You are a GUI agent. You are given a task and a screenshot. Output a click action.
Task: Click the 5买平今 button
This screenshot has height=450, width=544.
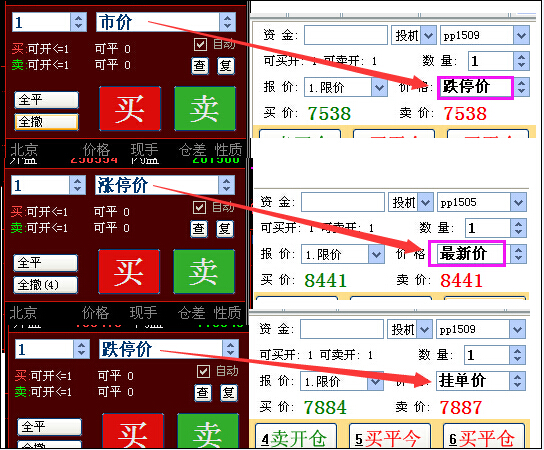[390, 437]
